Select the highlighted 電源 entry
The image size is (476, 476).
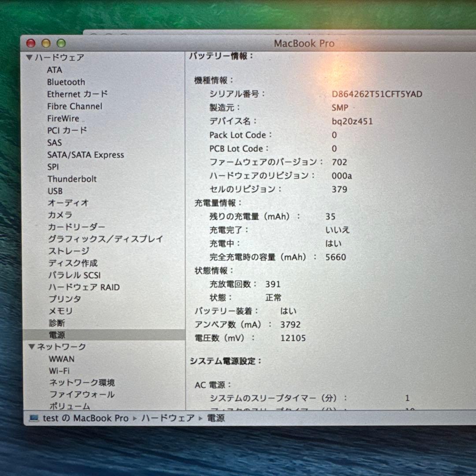(104, 335)
